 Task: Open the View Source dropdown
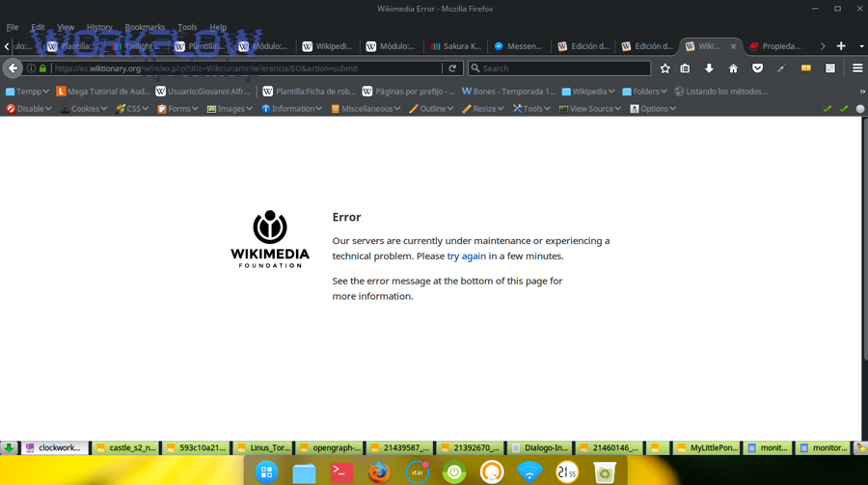coord(590,109)
